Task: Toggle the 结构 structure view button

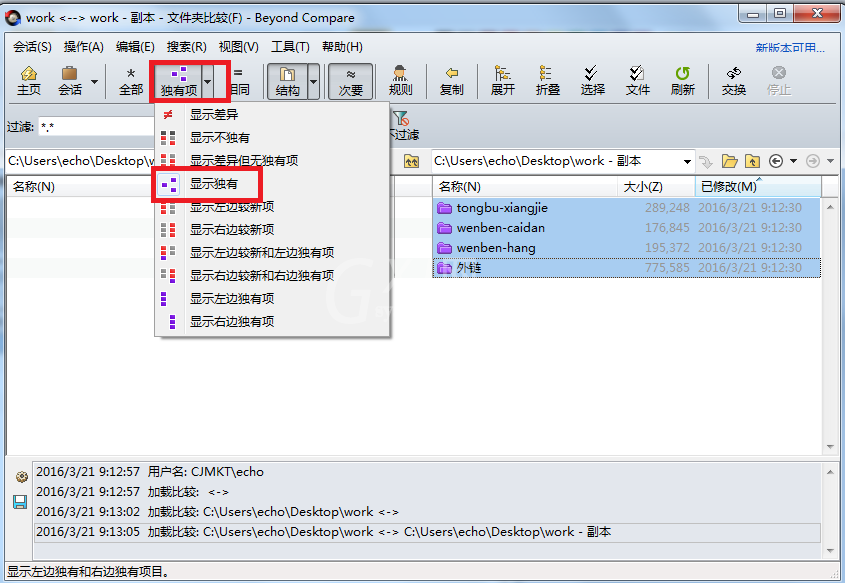Action: 287,81
